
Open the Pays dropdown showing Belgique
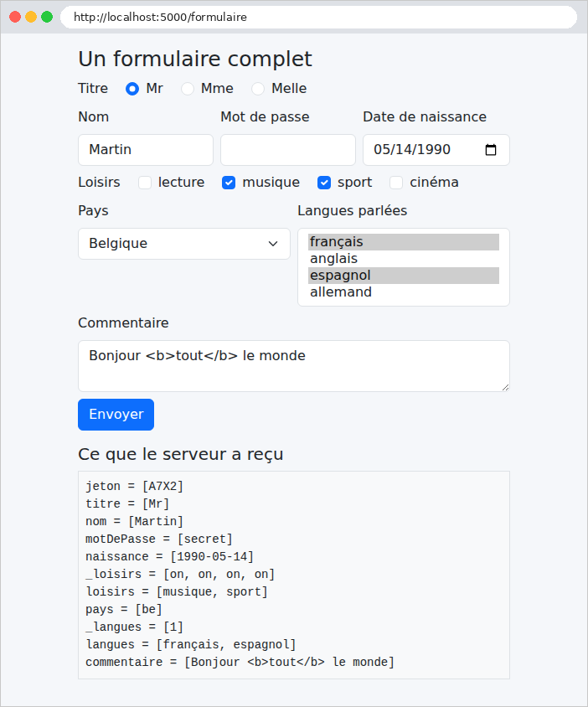pos(184,244)
